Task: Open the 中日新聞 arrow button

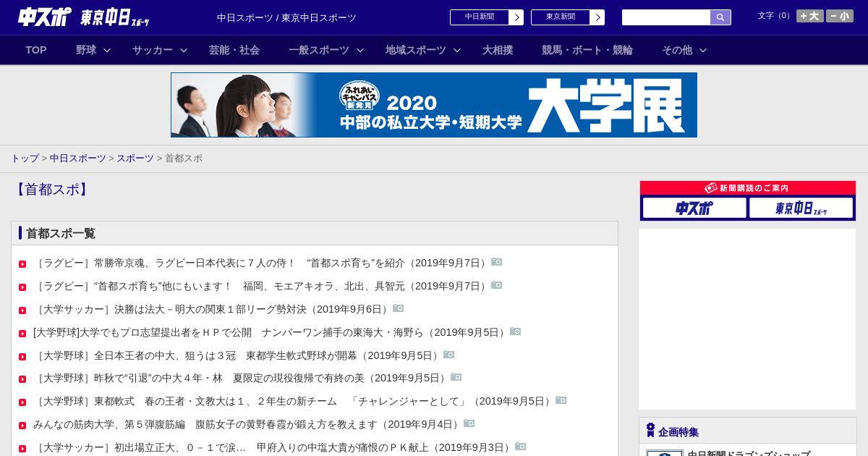Action: (516, 17)
